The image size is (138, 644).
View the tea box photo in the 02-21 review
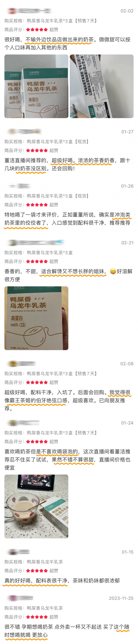coord(36,318)
